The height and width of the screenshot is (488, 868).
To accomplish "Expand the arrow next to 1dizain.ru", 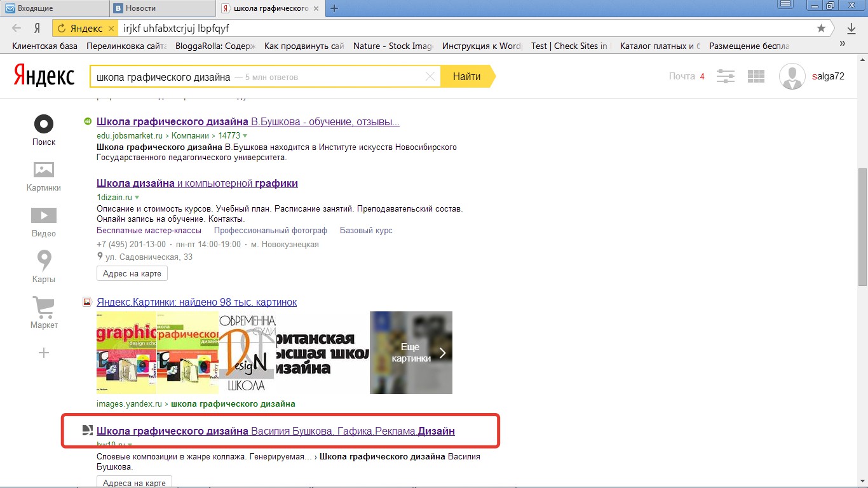I will (137, 198).
